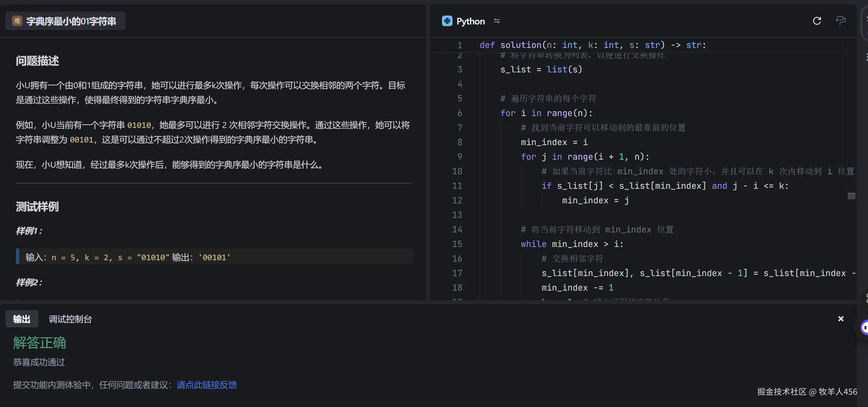Click the language switch arrows beside Python
This screenshot has height=407, width=868.
coord(497,21)
